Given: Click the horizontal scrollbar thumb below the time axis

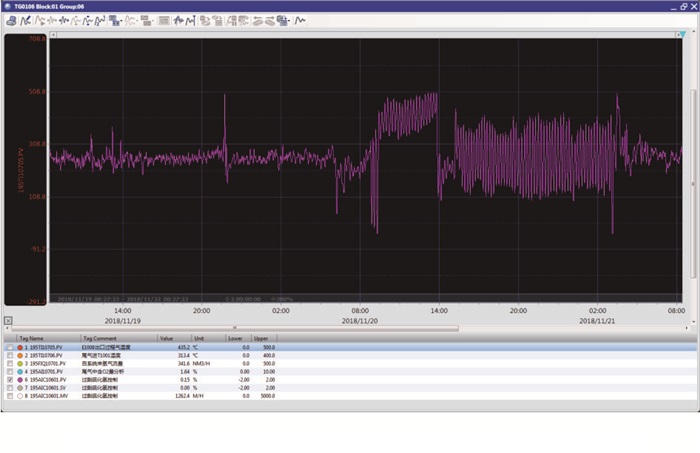Looking at the screenshot, I should coord(235,328).
